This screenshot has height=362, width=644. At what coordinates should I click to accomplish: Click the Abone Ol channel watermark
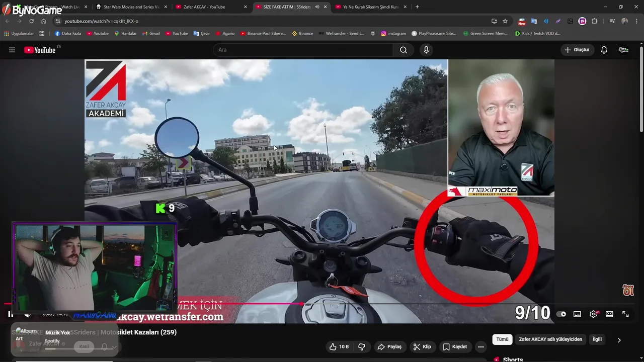pyautogui.click(x=628, y=290)
